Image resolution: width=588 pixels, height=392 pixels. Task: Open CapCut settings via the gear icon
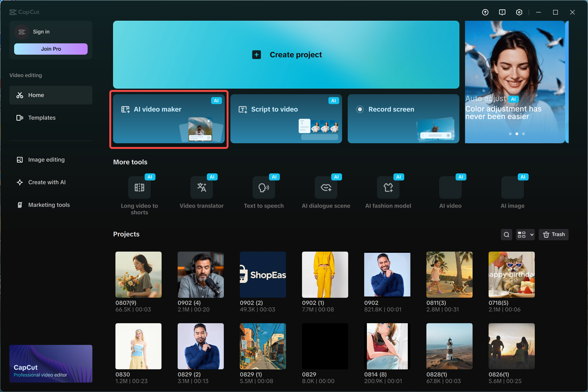[x=519, y=12]
